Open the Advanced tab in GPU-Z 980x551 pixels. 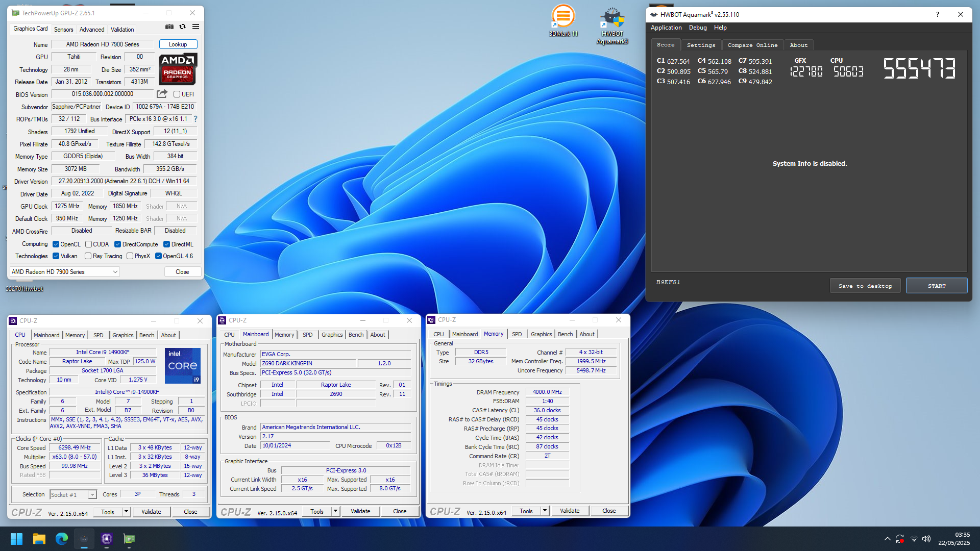tap(92, 30)
